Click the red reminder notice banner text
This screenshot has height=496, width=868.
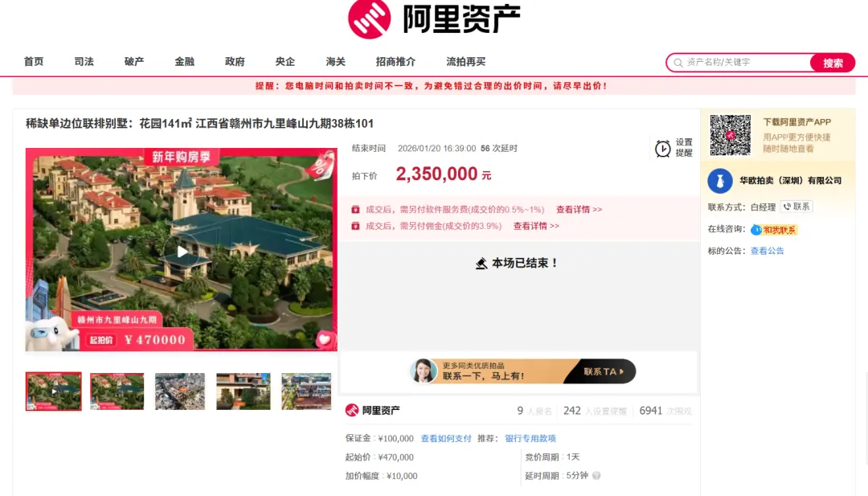click(432, 86)
